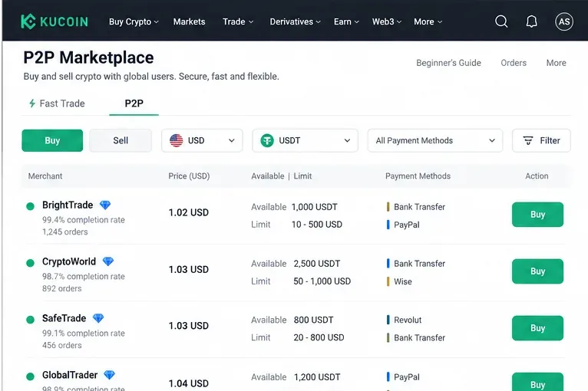Buy from CryptoWorld's offer

[x=537, y=271]
